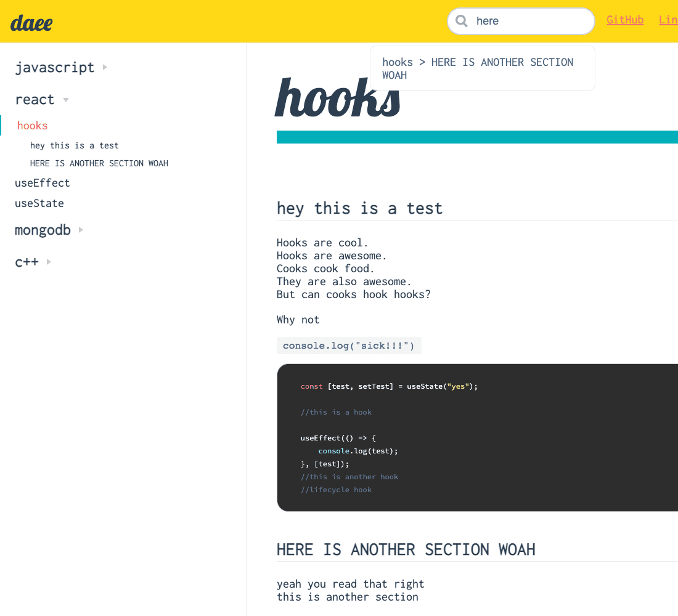Open the javascript sidebar heading

click(55, 67)
